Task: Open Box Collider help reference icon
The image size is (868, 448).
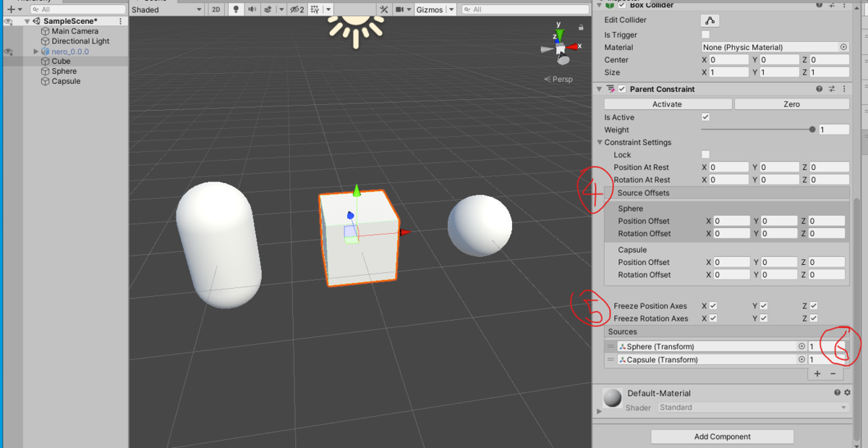Action: pos(819,4)
